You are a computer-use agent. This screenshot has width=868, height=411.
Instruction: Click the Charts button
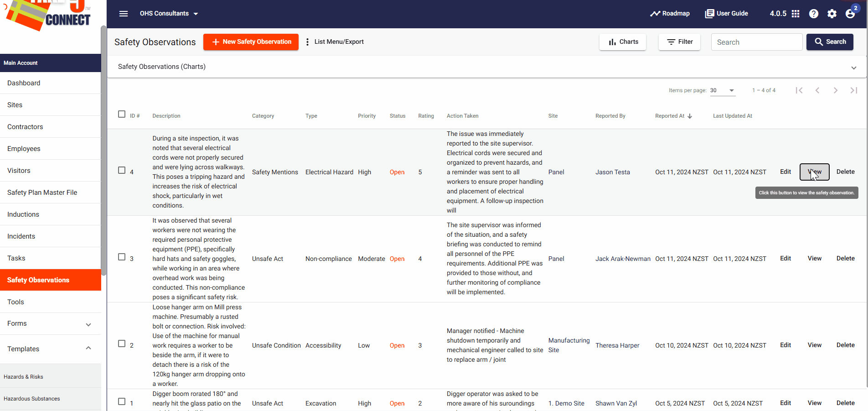tap(623, 42)
